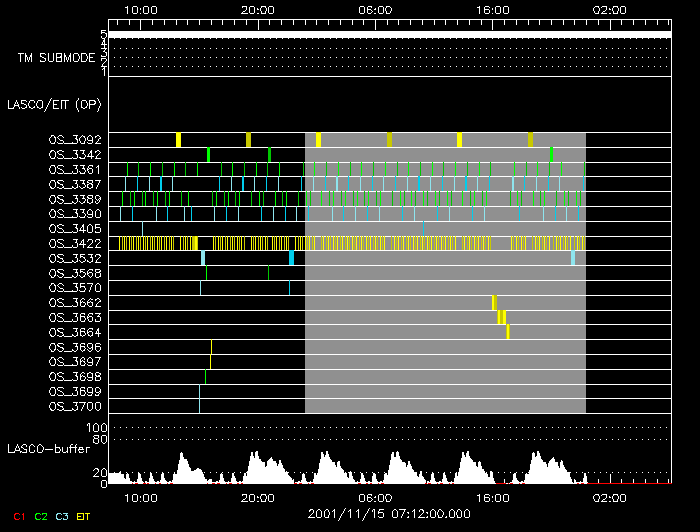Click the yellow marker in the OS_3664 row
Viewport: 700px width, 532px height.
pos(508,332)
